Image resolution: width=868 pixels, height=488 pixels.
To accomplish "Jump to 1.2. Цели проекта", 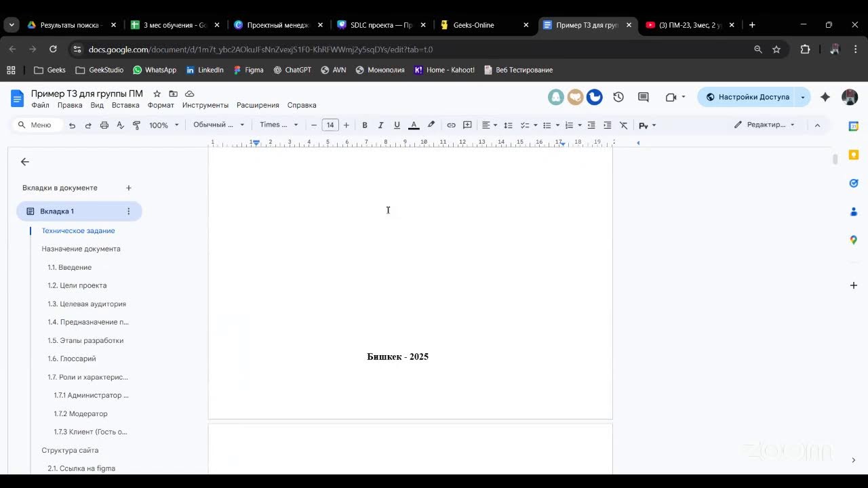I will [x=77, y=285].
